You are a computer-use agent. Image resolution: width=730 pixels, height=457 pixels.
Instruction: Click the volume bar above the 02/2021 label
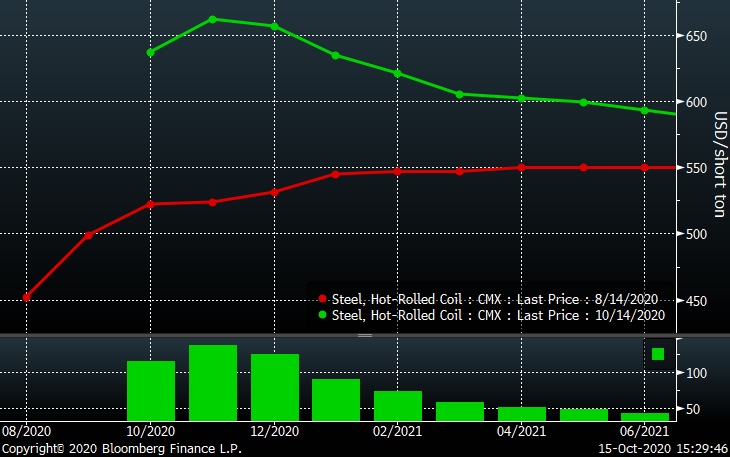398,405
